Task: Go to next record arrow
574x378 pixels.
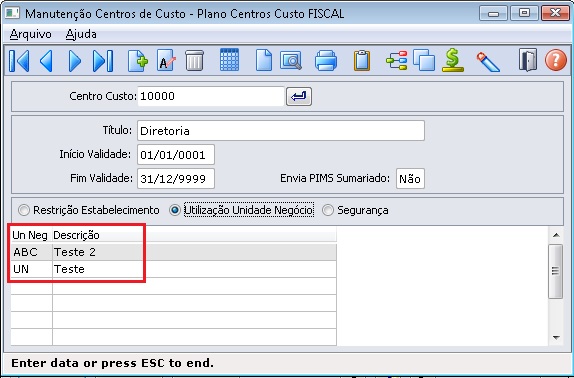Action: pyautogui.click(x=74, y=61)
